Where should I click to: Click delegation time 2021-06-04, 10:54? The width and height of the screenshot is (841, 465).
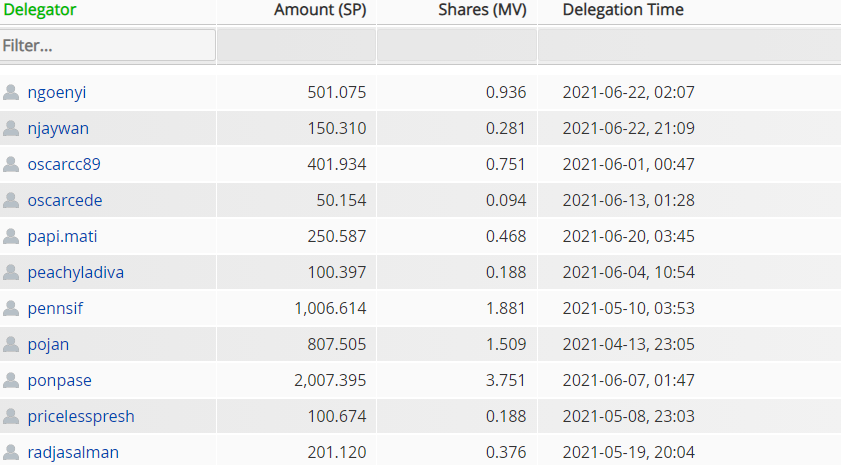[629, 272]
